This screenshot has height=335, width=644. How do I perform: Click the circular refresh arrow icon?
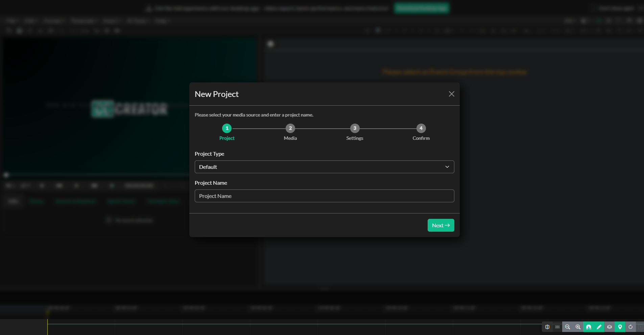(x=630, y=327)
